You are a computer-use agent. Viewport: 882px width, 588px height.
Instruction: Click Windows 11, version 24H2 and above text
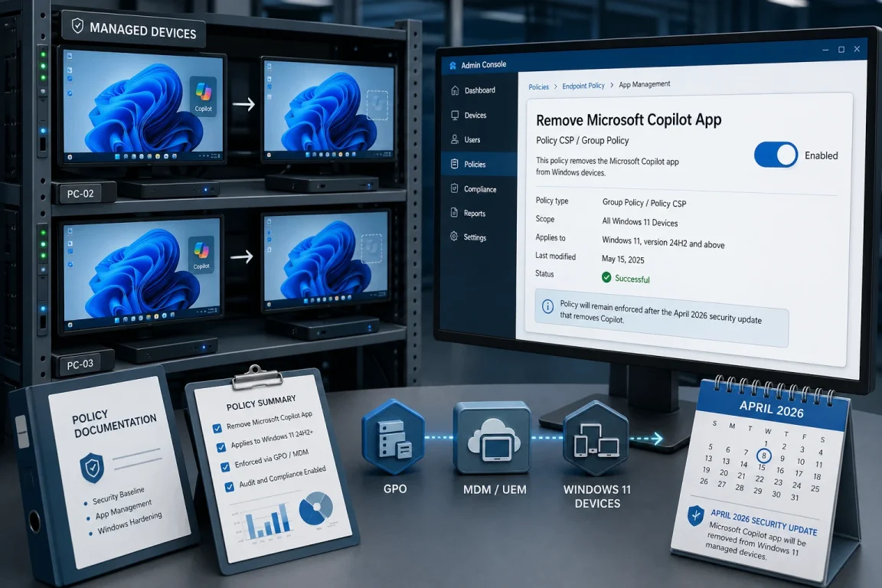(x=663, y=242)
